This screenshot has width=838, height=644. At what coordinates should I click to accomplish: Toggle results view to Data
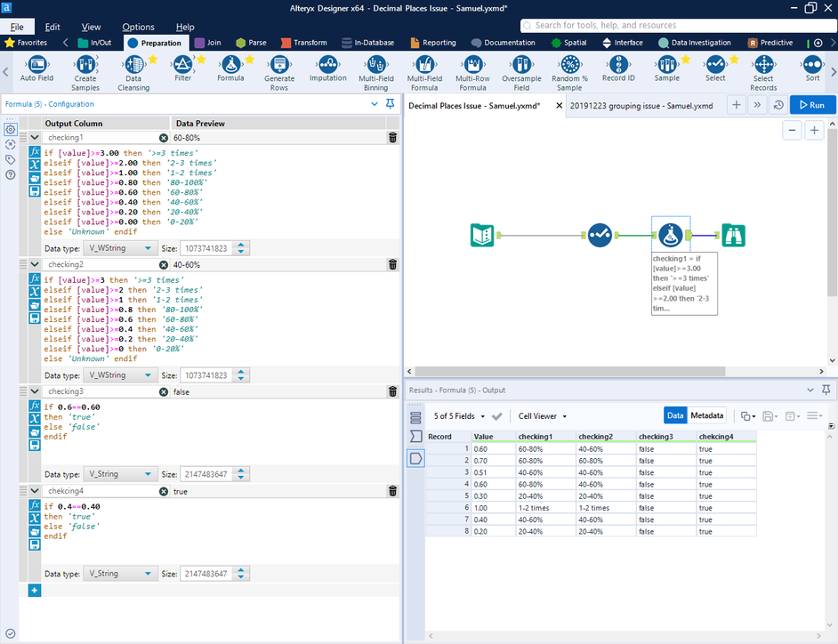pyautogui.click(x=675, y=415)
